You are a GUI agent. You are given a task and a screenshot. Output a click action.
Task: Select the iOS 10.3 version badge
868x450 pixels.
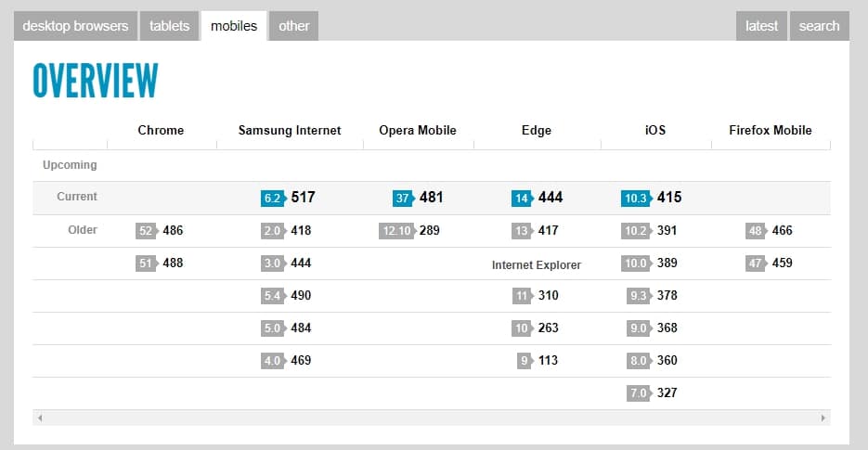point(637,198)
